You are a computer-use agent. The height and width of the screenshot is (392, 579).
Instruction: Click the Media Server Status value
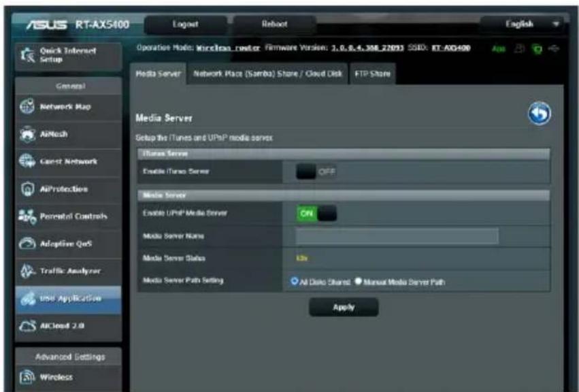pos(301,258)
